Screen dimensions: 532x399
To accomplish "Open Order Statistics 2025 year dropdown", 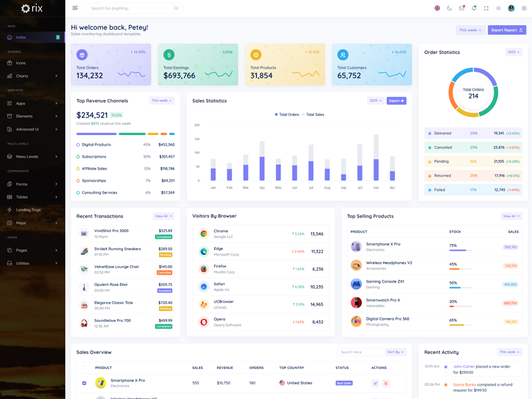I will [513, 52].
